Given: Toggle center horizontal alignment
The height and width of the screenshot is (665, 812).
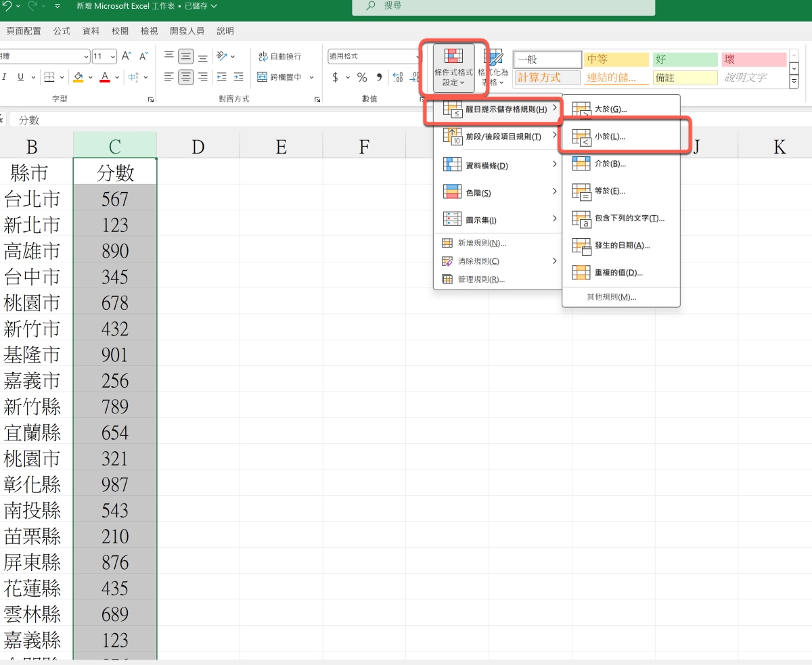Looking at the screenshot, I should pyautogui.click(x=186, y=77).
